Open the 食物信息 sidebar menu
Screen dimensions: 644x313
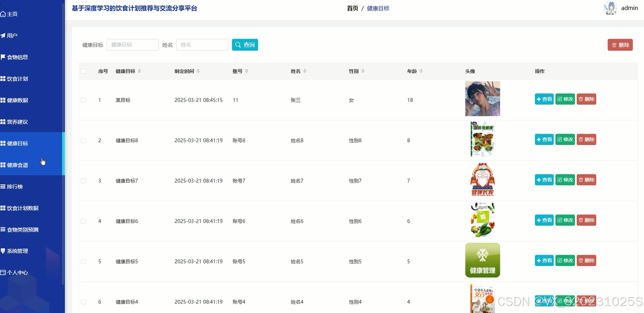tap(31, 57)
